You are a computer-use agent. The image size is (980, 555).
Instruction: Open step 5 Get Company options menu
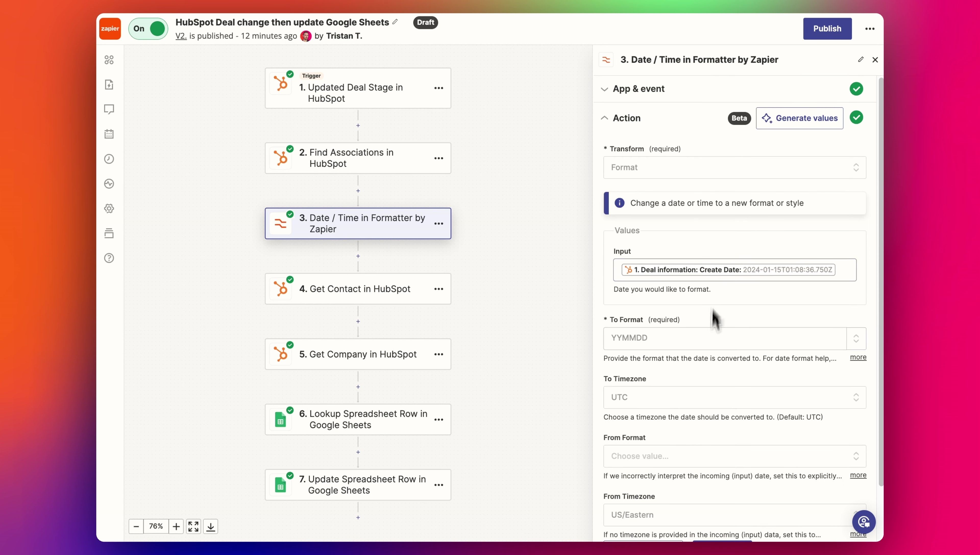pyautogui.click(x=438, y=354)
